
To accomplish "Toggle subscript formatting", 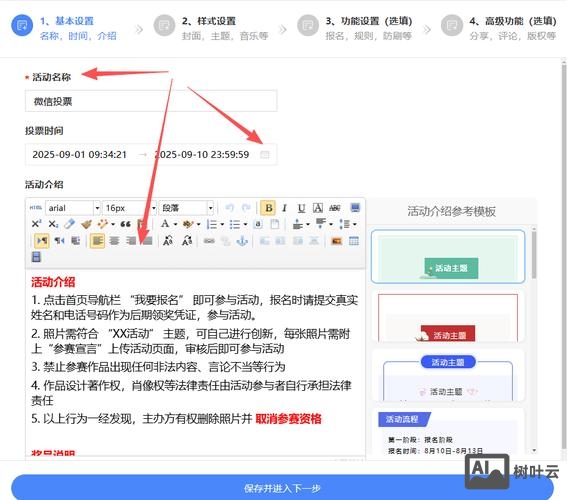I will [x=53, y=224].
